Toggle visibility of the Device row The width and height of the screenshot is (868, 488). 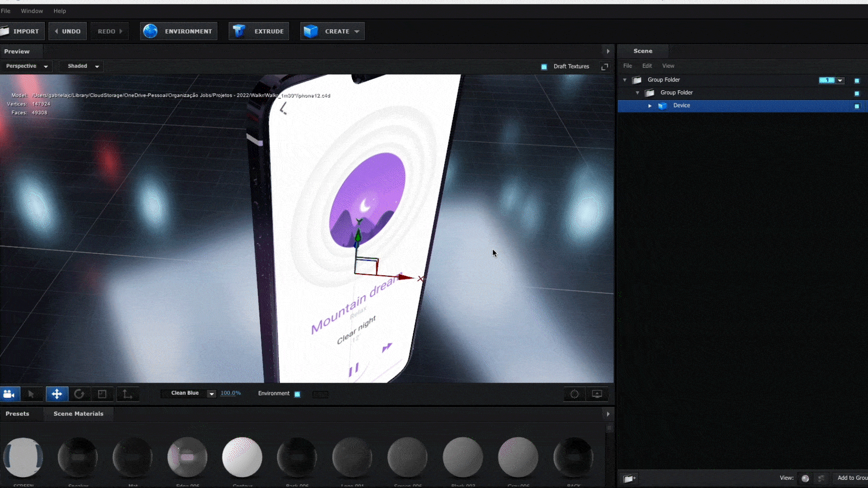(857, 106)
